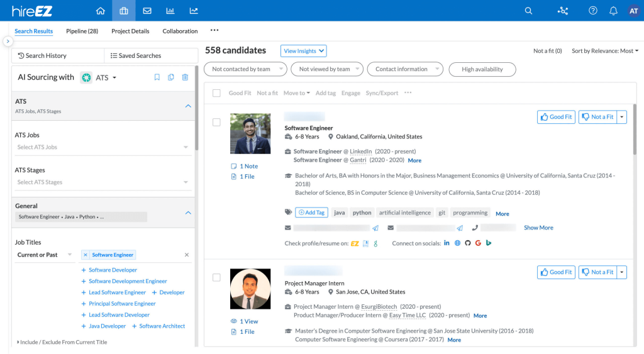Remove the Software Engineer job title chip
Viewport: 644px width, 354px height.
(86, 255)
